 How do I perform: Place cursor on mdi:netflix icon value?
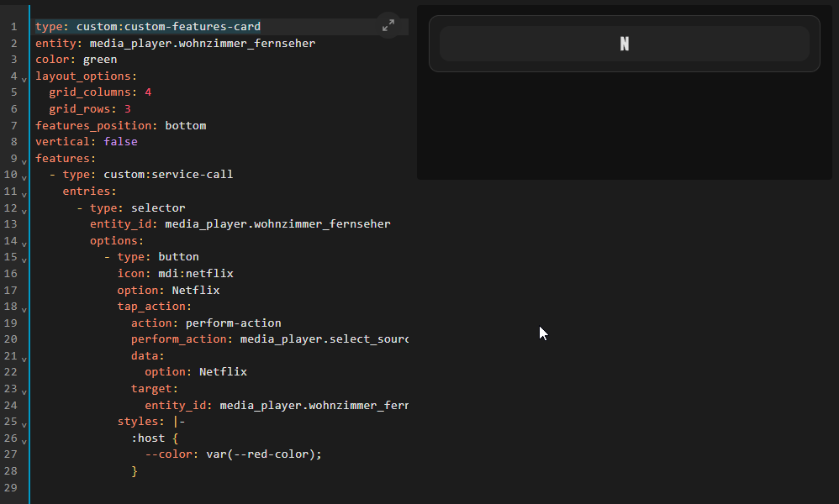[196, 274]
